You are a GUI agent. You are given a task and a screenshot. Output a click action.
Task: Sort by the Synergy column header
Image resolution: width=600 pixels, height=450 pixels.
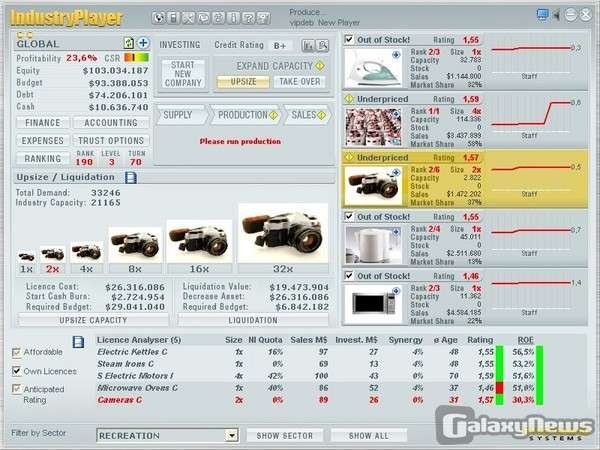tap(406, 340)
